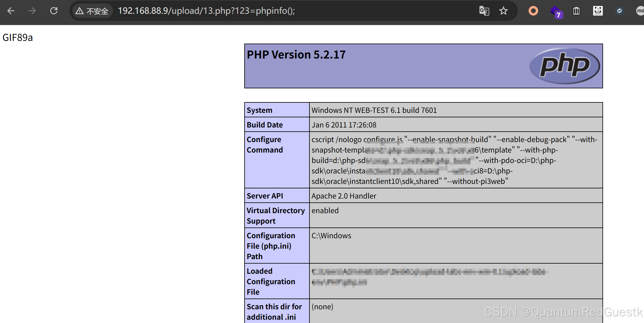Click the PHP logo image
Screen dimensions: 644x323
tap(564, 66)
